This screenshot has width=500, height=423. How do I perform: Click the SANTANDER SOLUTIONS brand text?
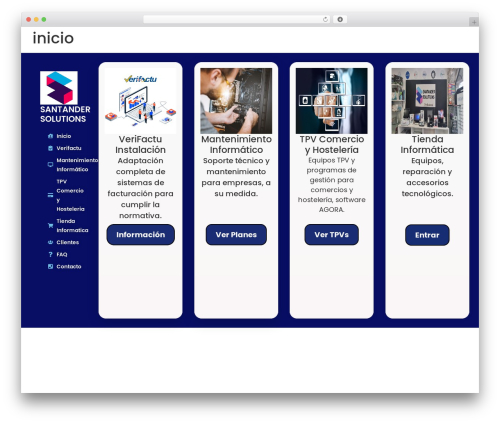coord(65,114)
